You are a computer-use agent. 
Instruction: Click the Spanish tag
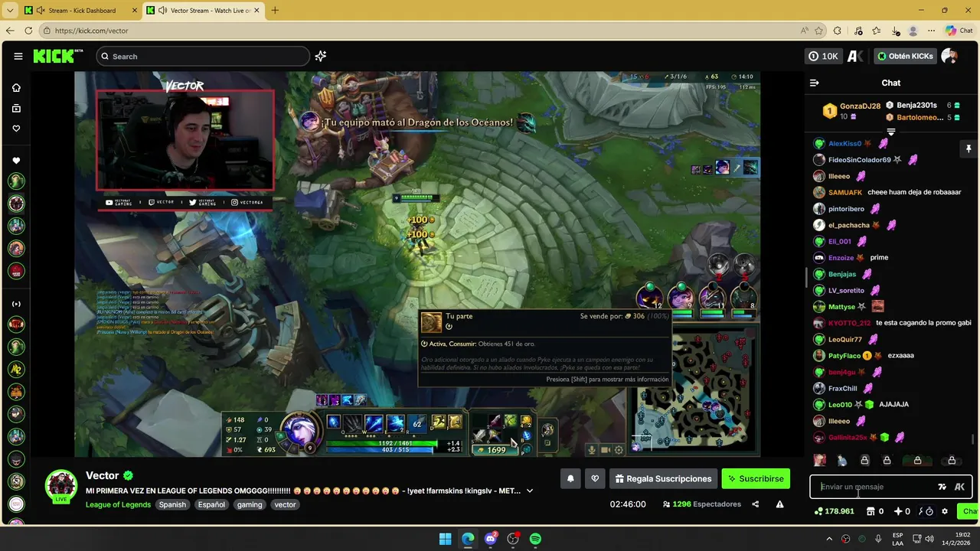click(172, 504)
